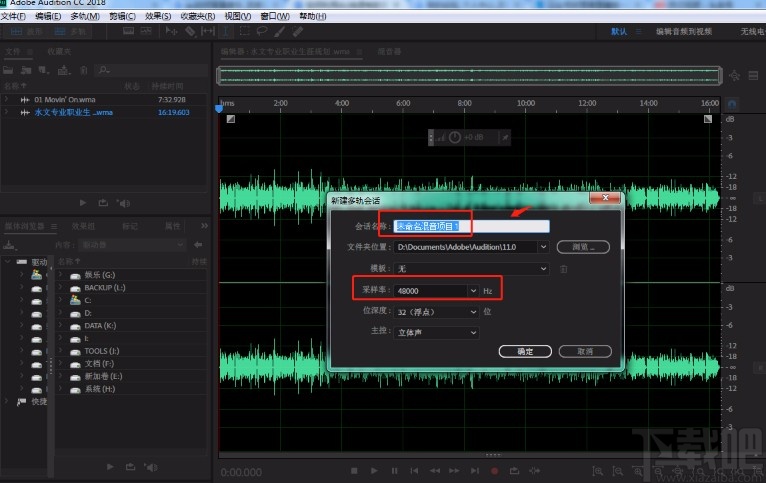
Task: Open the 效果(S) menu
Action: [158, 17]
